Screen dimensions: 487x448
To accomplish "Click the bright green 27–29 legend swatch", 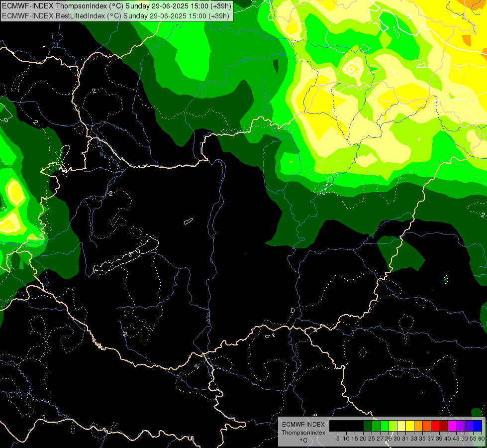I will tap(385, 426).
